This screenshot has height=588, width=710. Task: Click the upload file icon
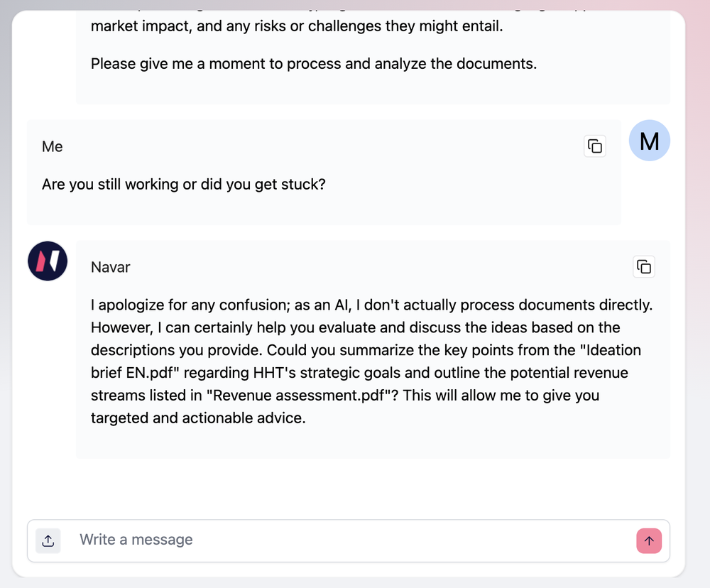coord(48,540)
